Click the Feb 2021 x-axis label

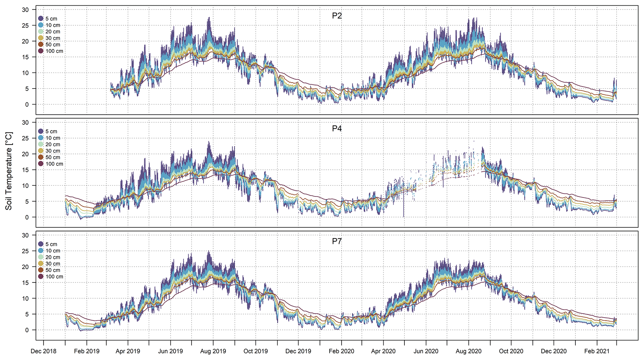coord(597,351)
